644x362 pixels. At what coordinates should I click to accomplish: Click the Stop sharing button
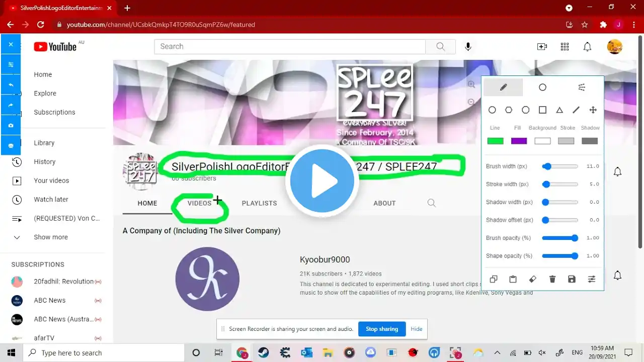click(382, 329)
